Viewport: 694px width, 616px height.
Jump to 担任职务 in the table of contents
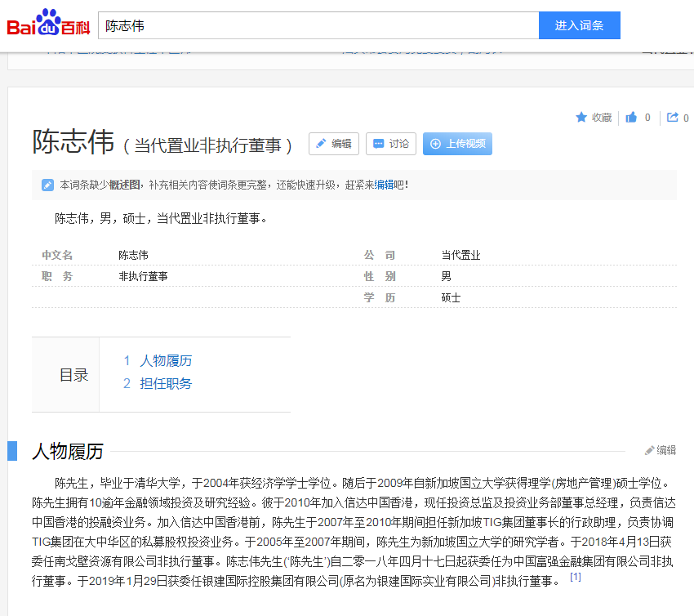[166, 383]
